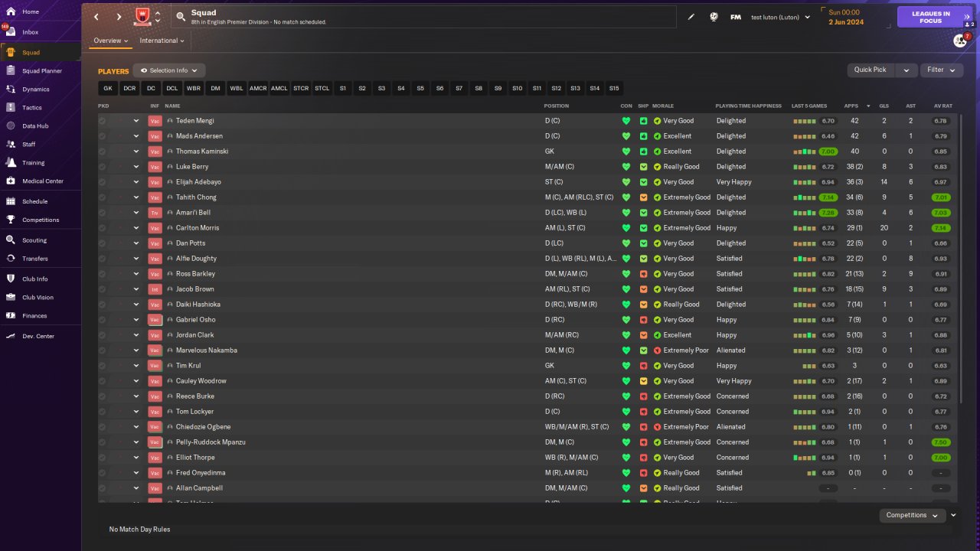Click the pencil edit icon
This screenshot has height=551, width=980.
(x=691, y=17)
